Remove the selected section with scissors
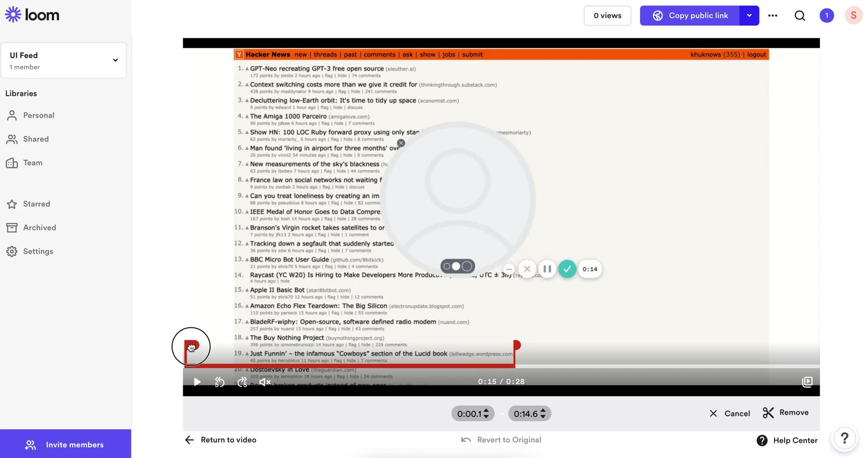Viewport: 868px width, 458px height. pos(785,413)
